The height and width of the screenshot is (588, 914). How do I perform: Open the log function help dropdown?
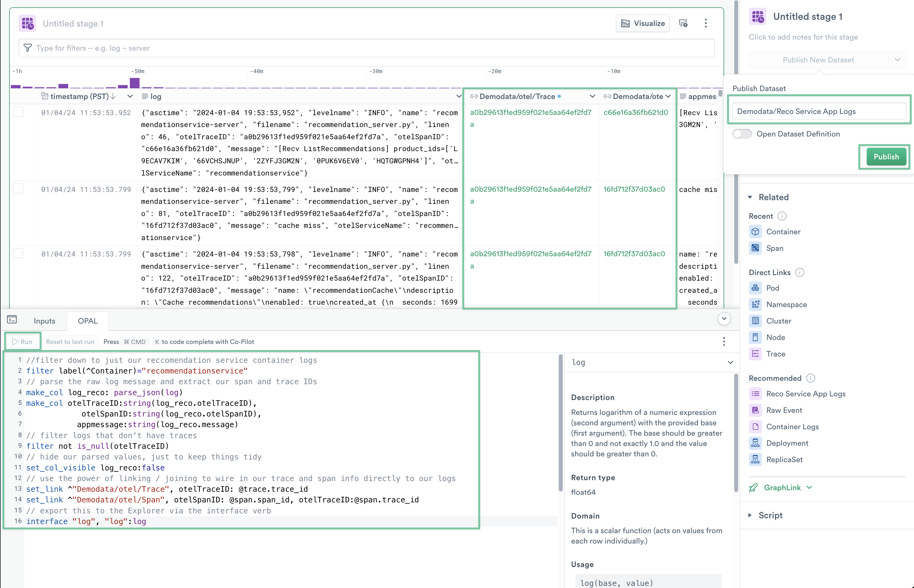pos(730,362)
